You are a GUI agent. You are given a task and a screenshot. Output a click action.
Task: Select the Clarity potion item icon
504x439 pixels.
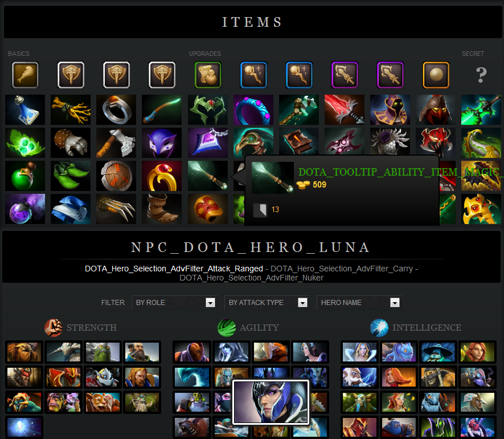point(25,109)
